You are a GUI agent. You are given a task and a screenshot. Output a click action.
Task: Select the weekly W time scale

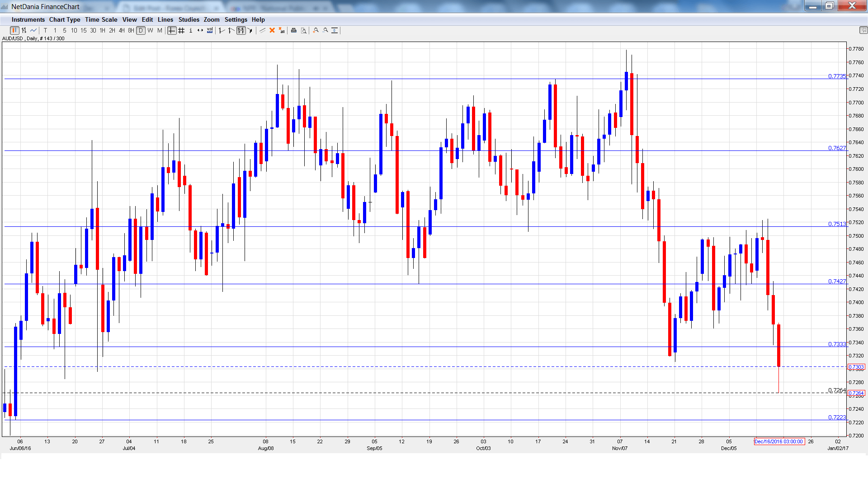click(150, 30)
